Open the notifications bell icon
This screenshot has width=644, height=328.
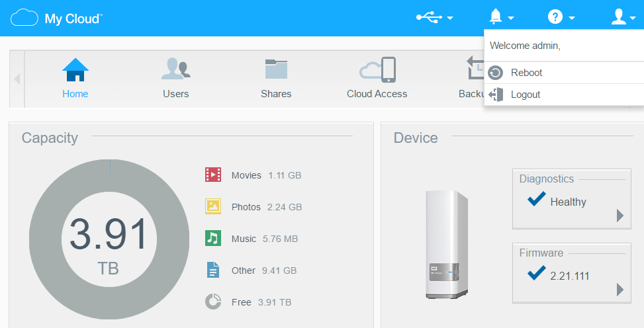pyautogui.click(x=496, y=17)
